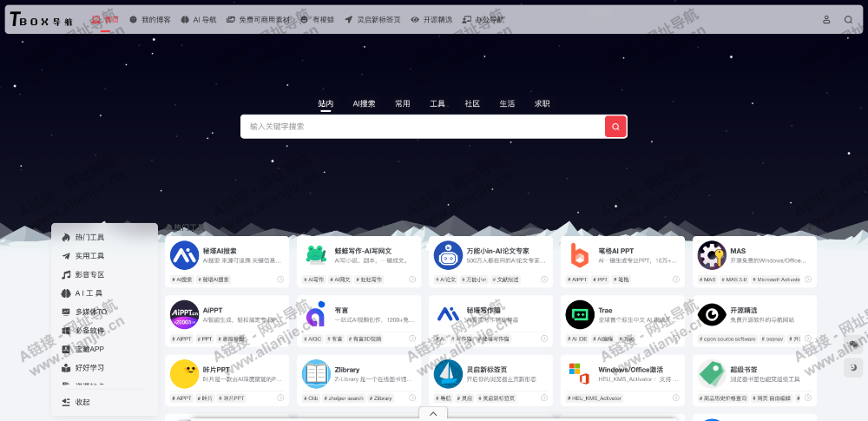Click the #PPT tag under AiPPT
This screenshot has width=868, height=421.
[207, 339]
